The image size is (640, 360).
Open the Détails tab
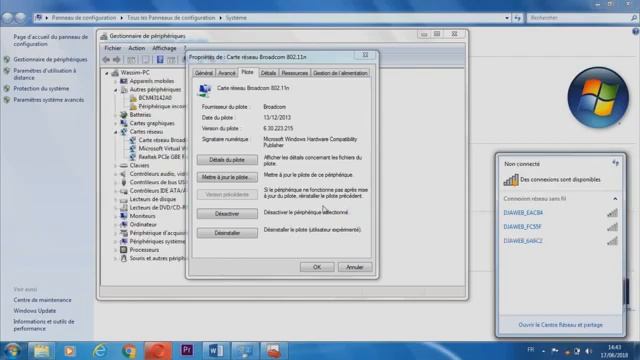pos(268,73)
